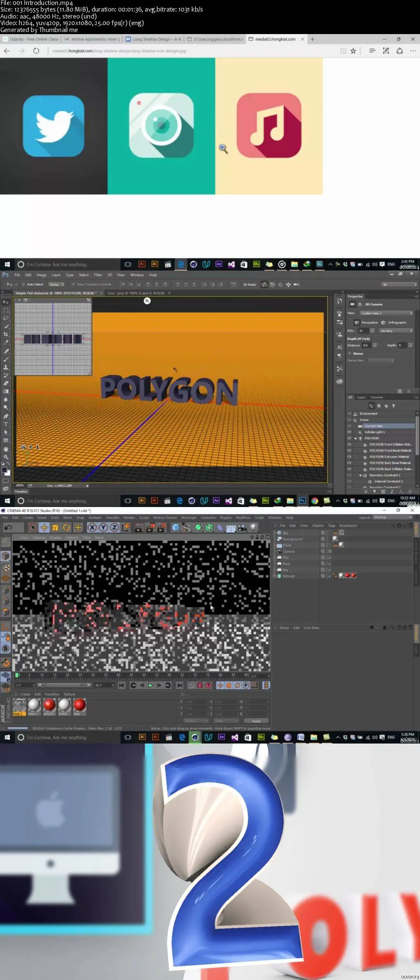Open the Render menu in Cinema 4D

129,518
